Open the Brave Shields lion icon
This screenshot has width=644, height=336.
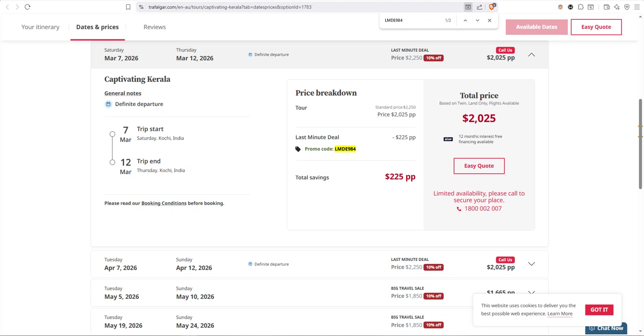(492, 7)
